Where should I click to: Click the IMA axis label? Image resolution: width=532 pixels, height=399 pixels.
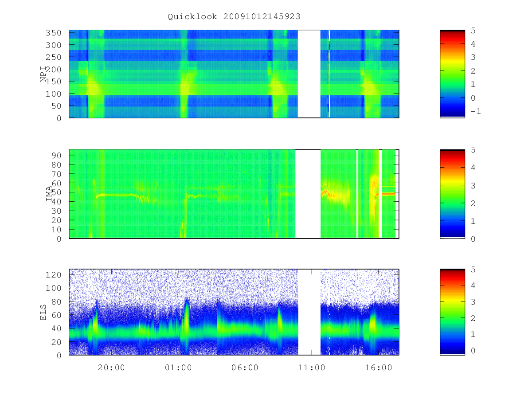[x=49, y=194]
